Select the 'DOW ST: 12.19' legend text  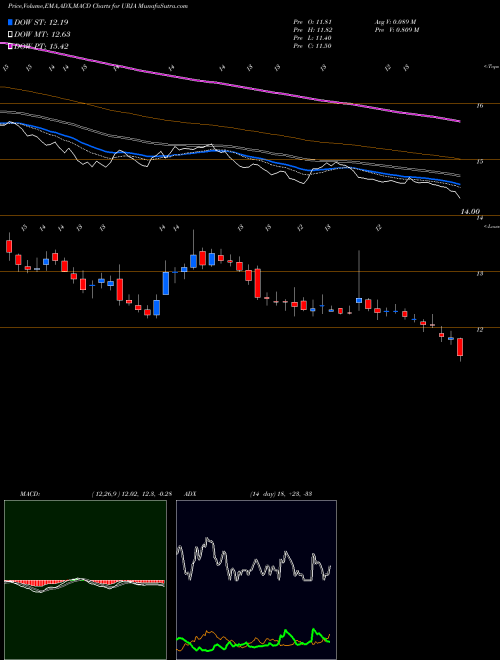(41, 22)
